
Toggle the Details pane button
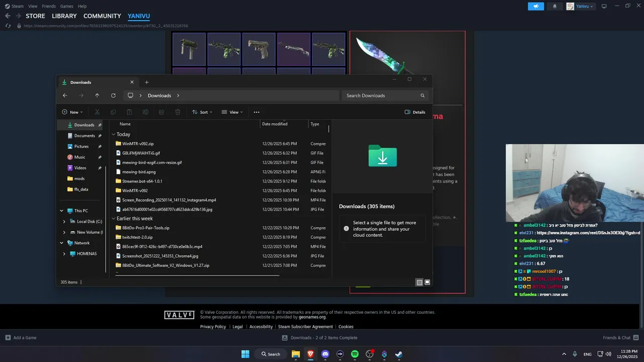coord(415,112)
